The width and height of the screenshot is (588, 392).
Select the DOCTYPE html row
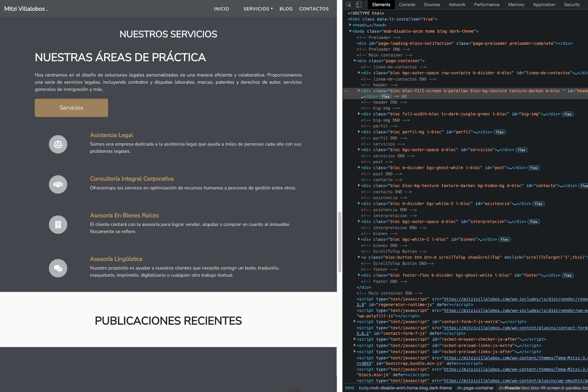pos(366,13)
